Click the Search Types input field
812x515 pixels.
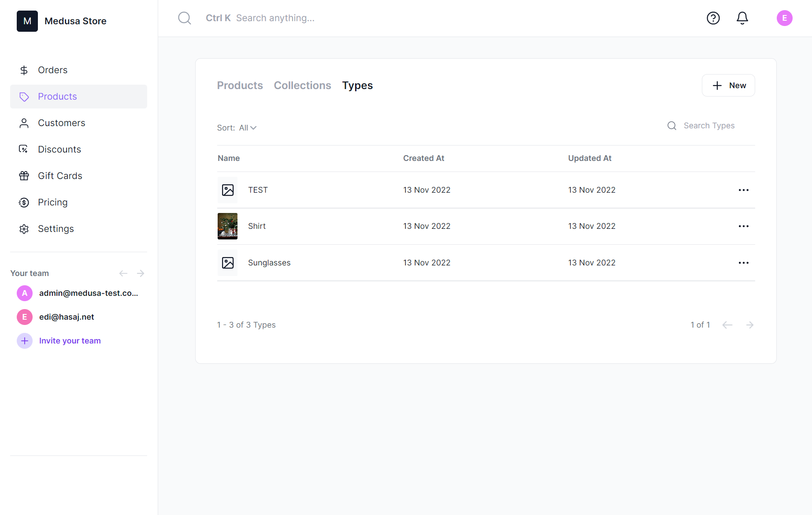click(x=709, y=125)
